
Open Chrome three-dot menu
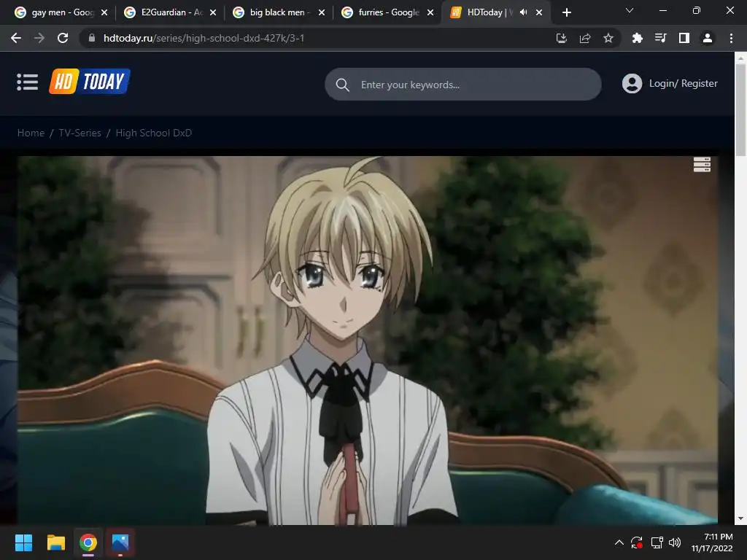[x=731, y=38]
